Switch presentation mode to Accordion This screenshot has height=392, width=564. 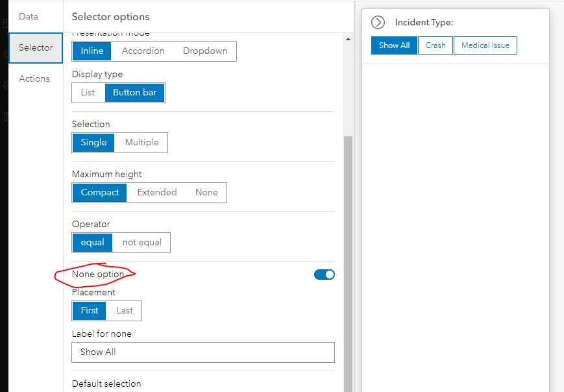[143, 51]
